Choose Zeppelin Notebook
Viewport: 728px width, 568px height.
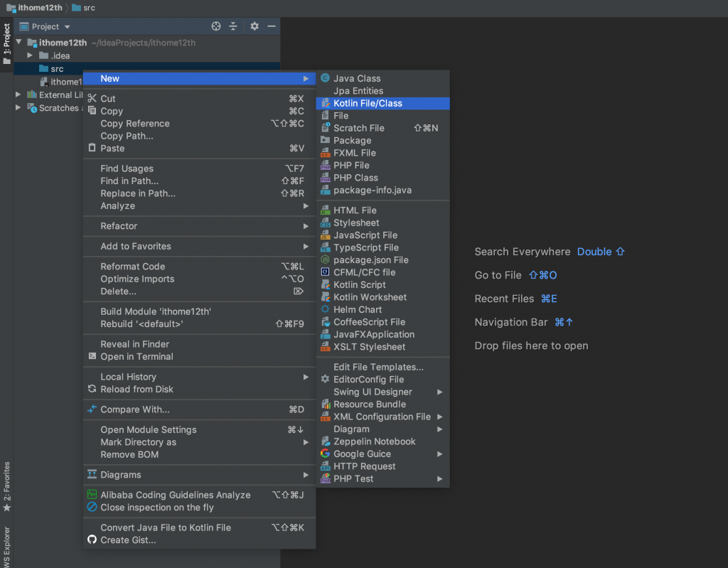(x=382, y=441)
